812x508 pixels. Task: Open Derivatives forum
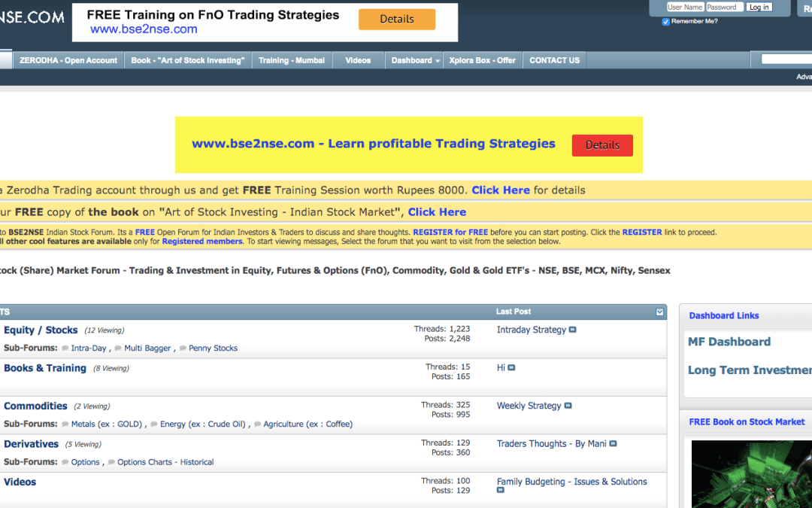click(x=31, y=444)
